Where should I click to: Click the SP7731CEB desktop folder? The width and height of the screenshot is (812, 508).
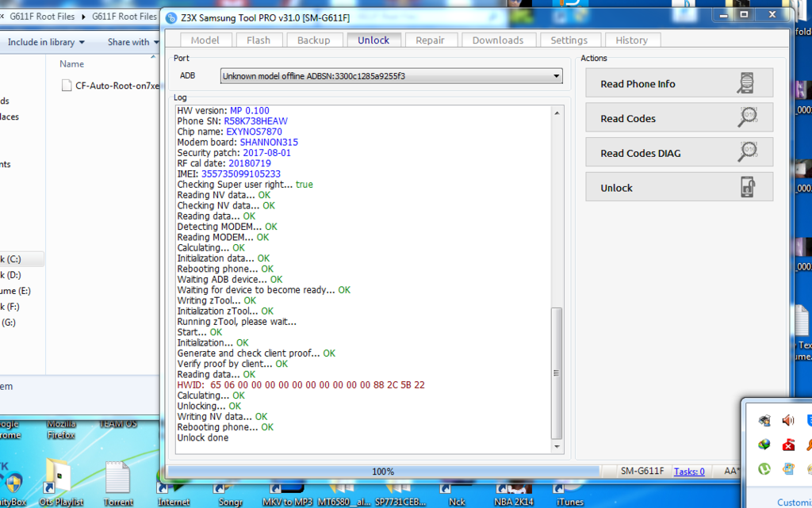[x=400, y=494]
